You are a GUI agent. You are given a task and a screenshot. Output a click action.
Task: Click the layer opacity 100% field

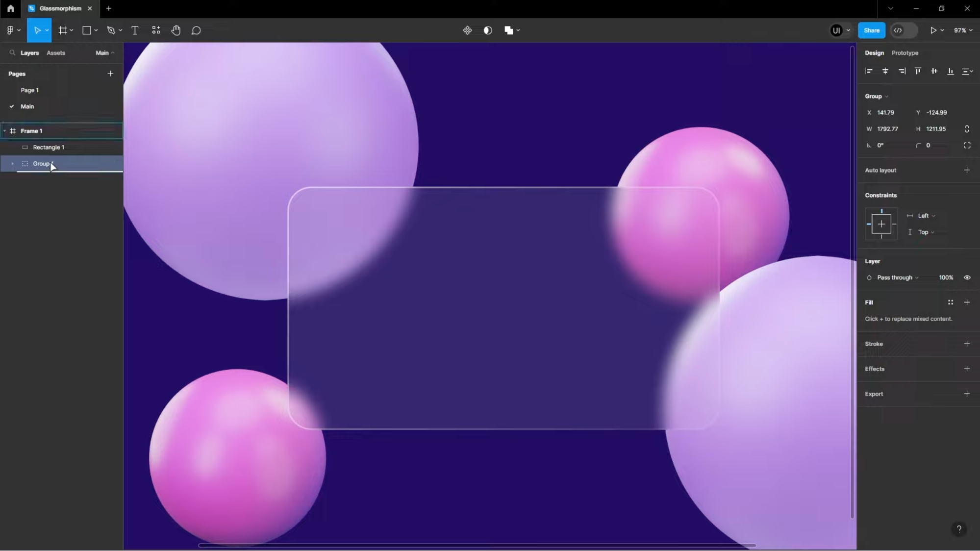pyautogui.click(x=946, y=277)
